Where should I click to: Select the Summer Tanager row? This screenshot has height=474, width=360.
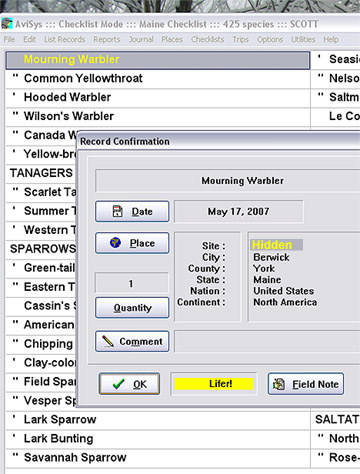pyautogui.click(x=41, y=211)
